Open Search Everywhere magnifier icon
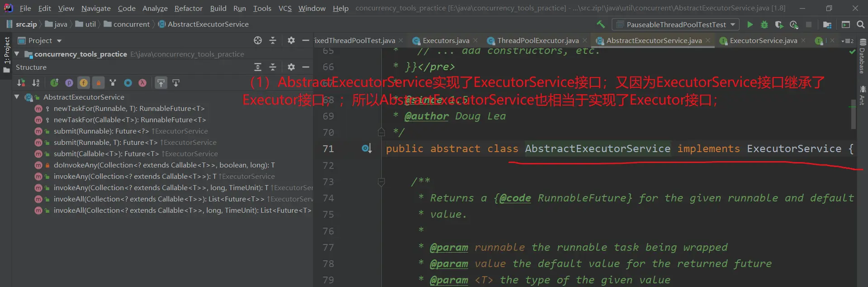The image size is (868, 287). (861, 24)
